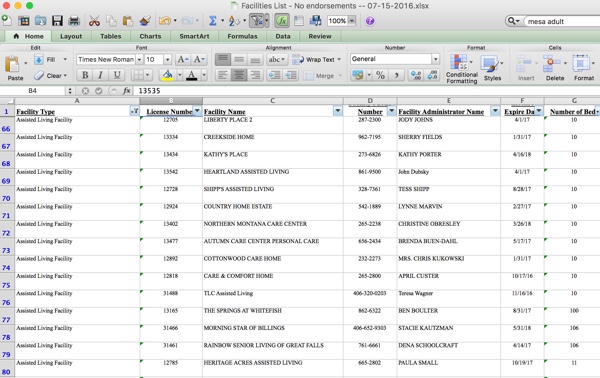Click the Undo arrow icon
Screen dimensions: 600x378
click(x=165, y=21)
